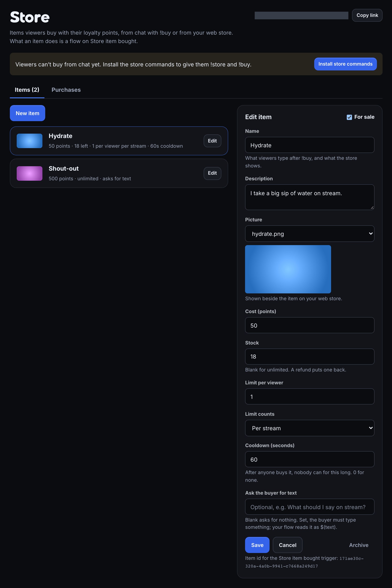Viewport: 392px width, 588px height.
Task: Click the Shout-out item purple thumbnail
Action: pyautogui.click(x=30, y=173)
